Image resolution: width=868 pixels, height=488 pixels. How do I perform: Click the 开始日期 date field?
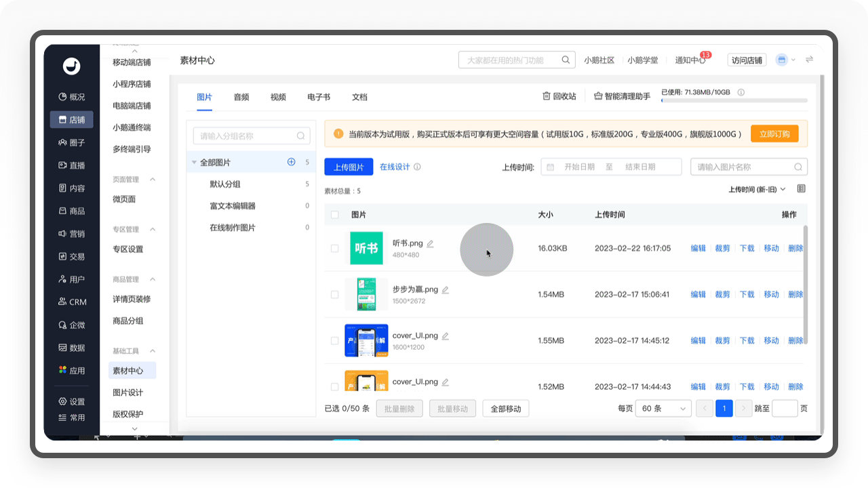(579, 167)
